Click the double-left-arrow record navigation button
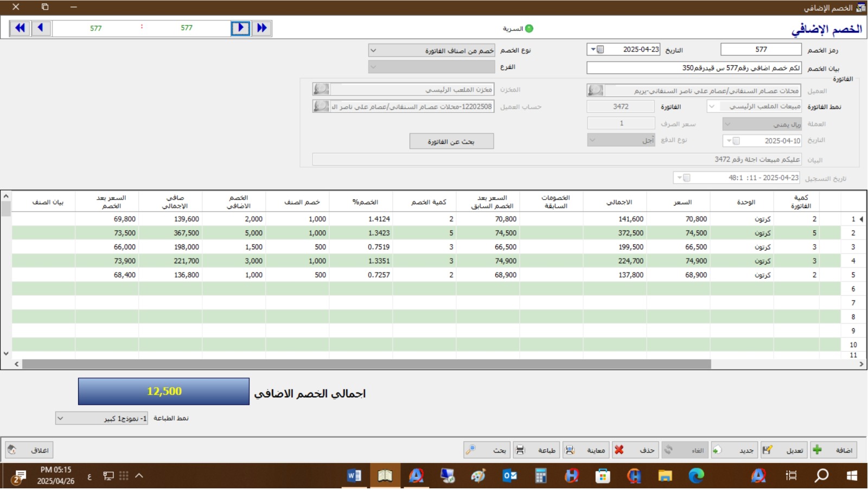868x490 pixels. (20, 28)
